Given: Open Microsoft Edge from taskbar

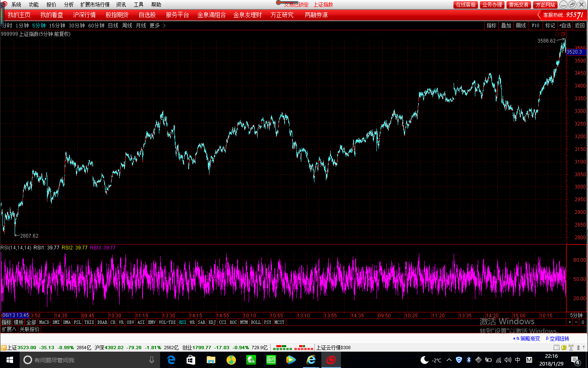Looking at the screenshot, I should pyautogui.click(x=171, y=360).
